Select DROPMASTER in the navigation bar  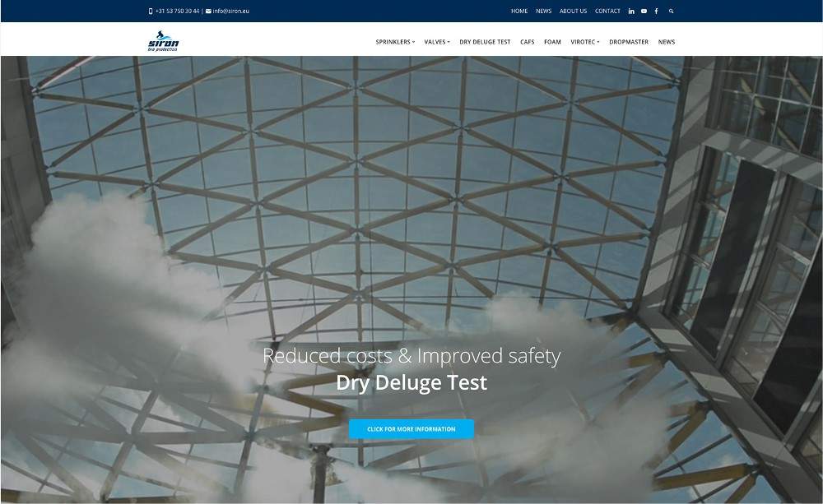click(x=629, y=41)
